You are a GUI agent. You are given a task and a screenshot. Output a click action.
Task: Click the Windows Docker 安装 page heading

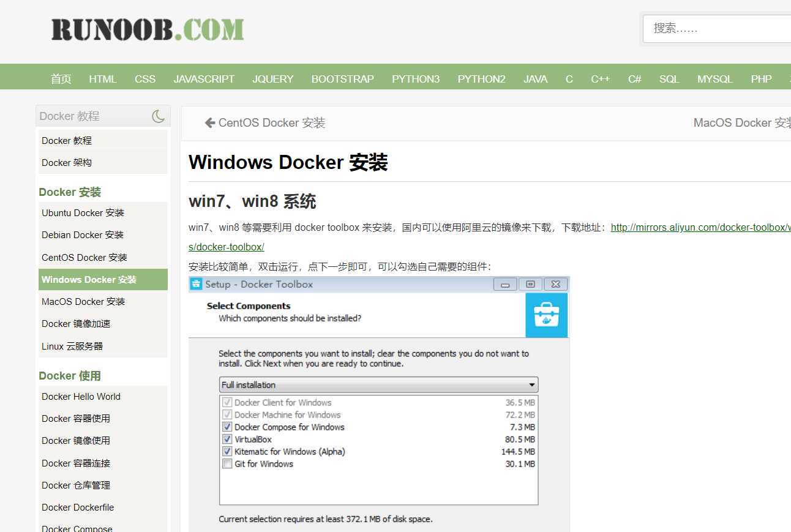tap(288, 162)
